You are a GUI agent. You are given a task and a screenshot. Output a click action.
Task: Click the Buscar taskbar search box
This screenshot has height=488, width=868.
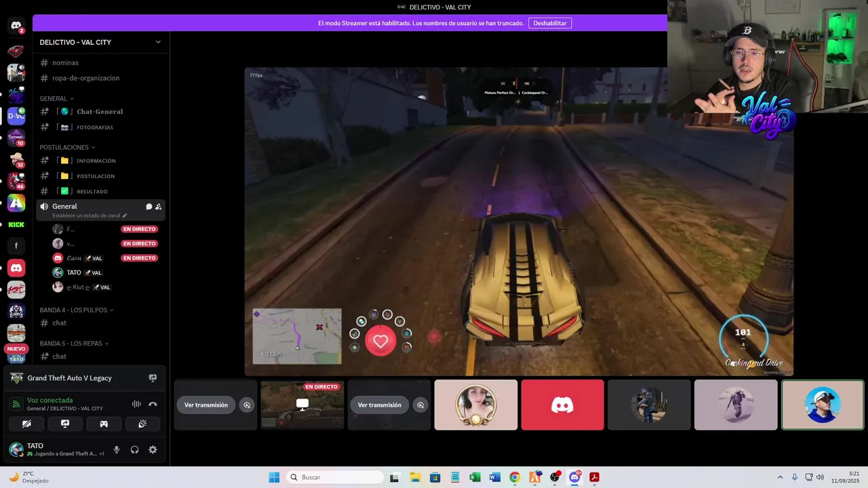coord(335,477)
